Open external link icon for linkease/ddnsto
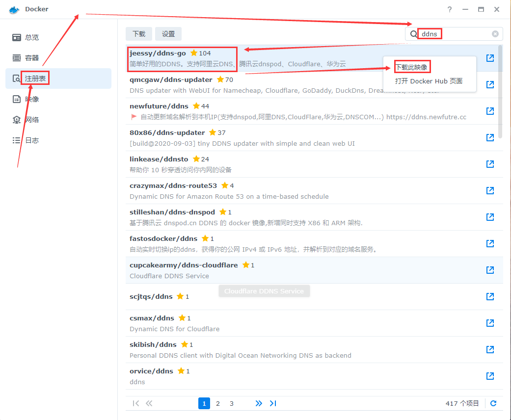This screenshot has height=420, width=511. 490,164
